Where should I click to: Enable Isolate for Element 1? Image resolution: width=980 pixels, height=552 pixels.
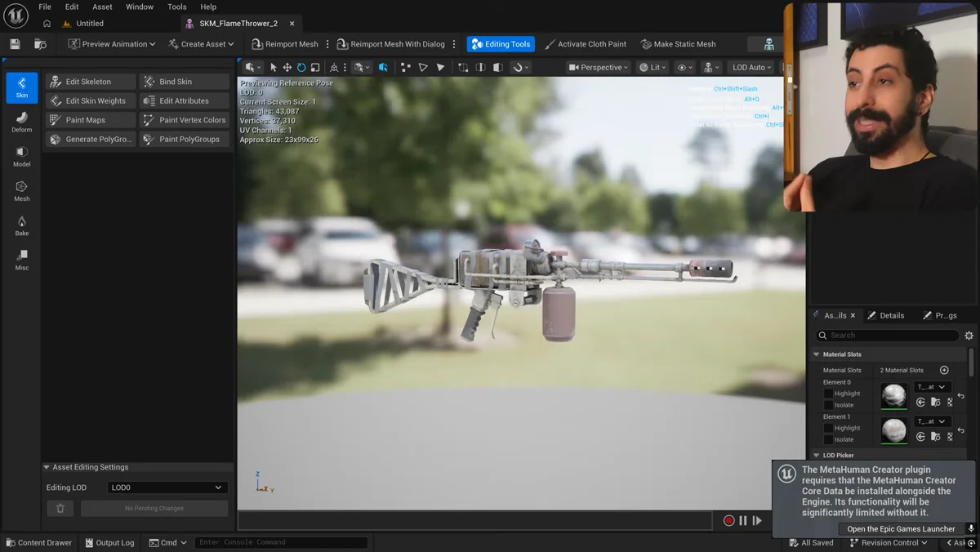[x=828, y=439]
